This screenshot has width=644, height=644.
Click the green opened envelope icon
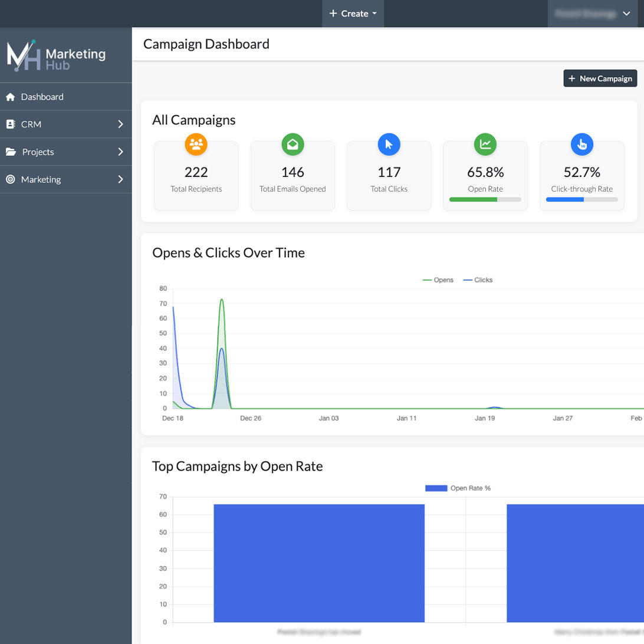coord(293,144)
